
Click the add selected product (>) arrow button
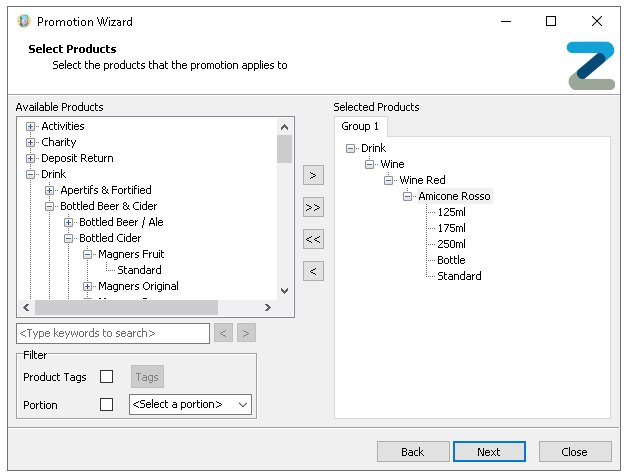313,176
